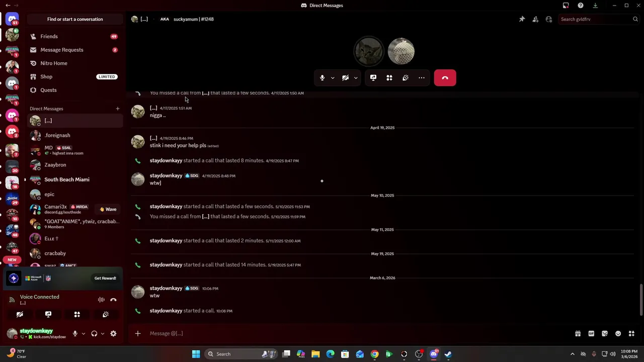
Task: Open the .foreignash conversation
Action: [x=75, y=135]
